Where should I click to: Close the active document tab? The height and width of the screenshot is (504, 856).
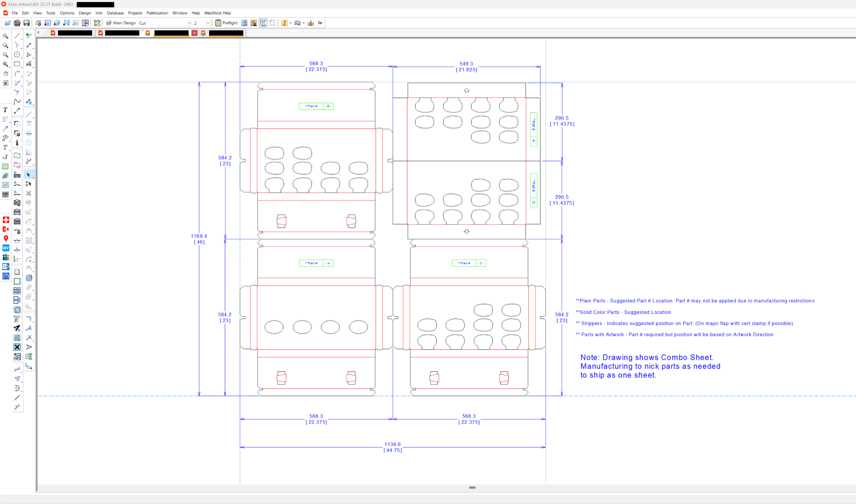tap(194, 33)
